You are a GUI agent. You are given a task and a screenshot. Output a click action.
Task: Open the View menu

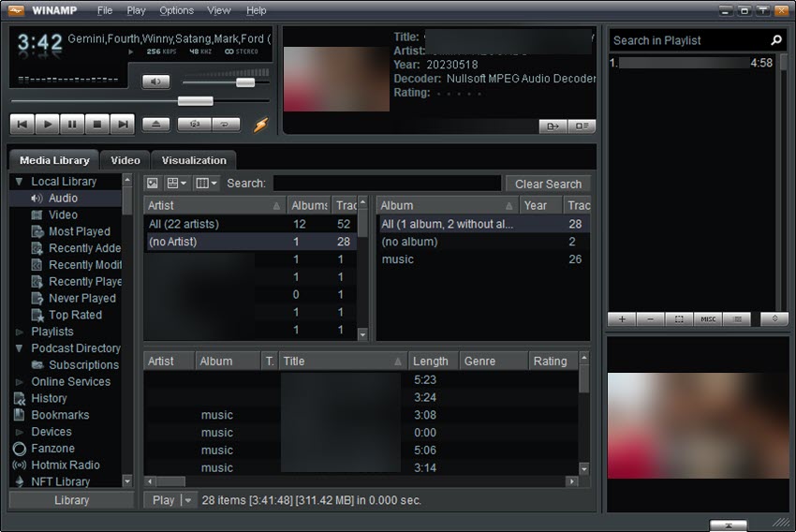[219, 10]
